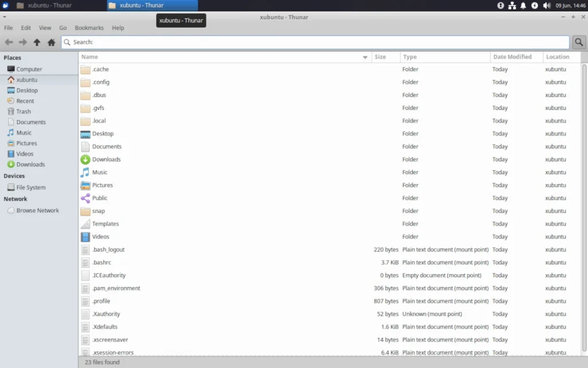The image size is (588, 368).
Task: Sort files by Date Modified column
Action: (516, 57)
